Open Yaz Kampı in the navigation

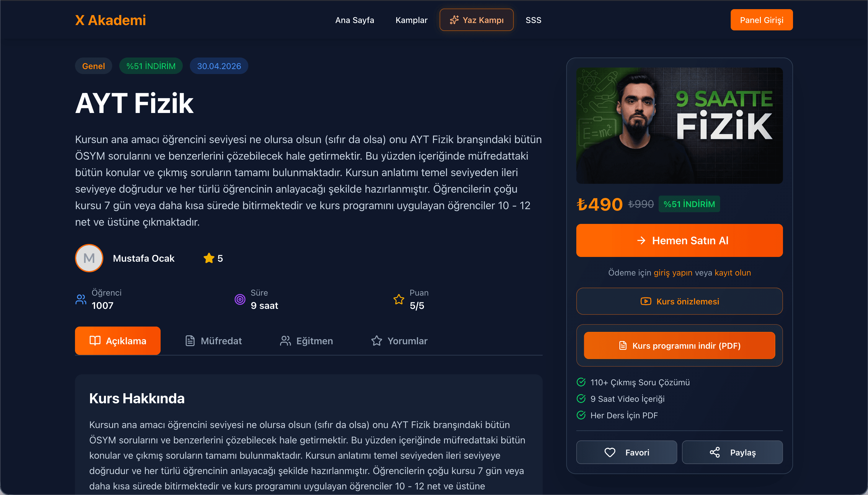(476, 20)
